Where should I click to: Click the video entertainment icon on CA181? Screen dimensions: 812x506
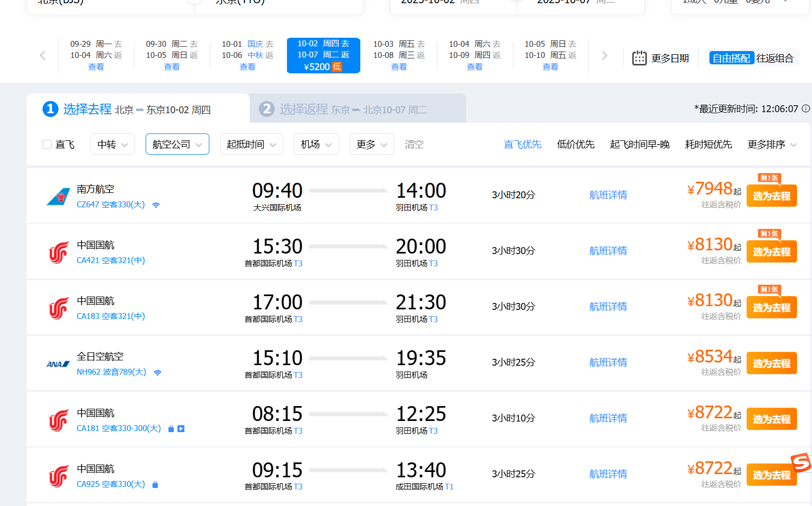[x=181, y=428]
